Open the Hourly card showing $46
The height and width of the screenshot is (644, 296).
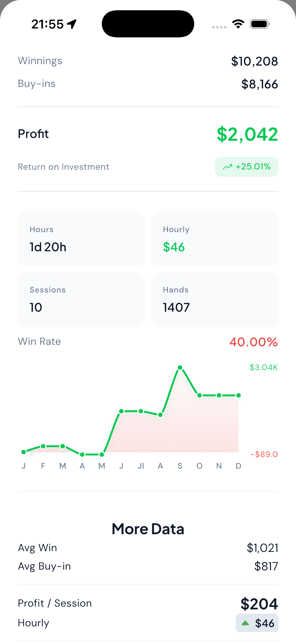click(214, 239)
